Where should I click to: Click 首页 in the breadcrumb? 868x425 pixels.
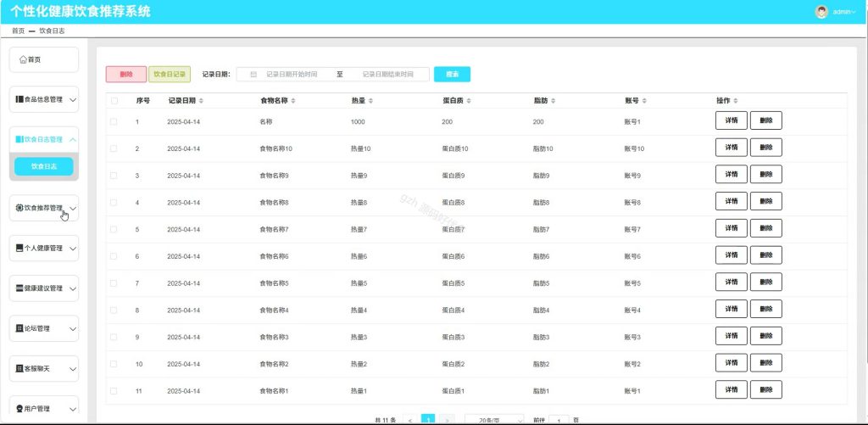(19, 31)
